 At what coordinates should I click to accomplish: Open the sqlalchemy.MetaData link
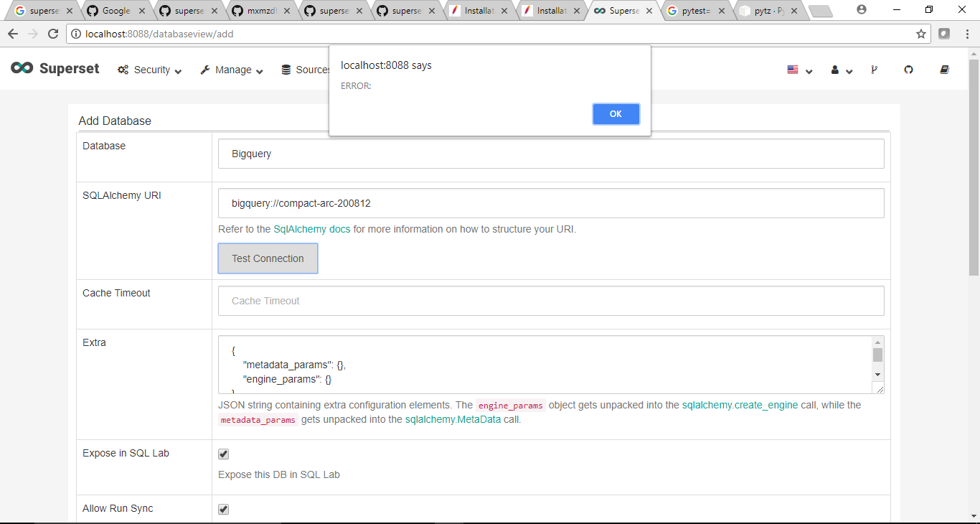click(453, 419)
